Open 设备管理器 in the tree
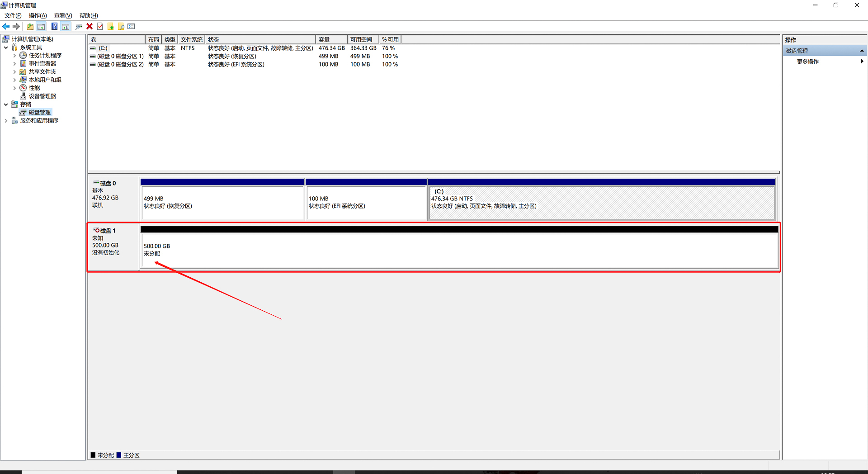The width and height of the screenshot is (868, 474). (42, 96)
